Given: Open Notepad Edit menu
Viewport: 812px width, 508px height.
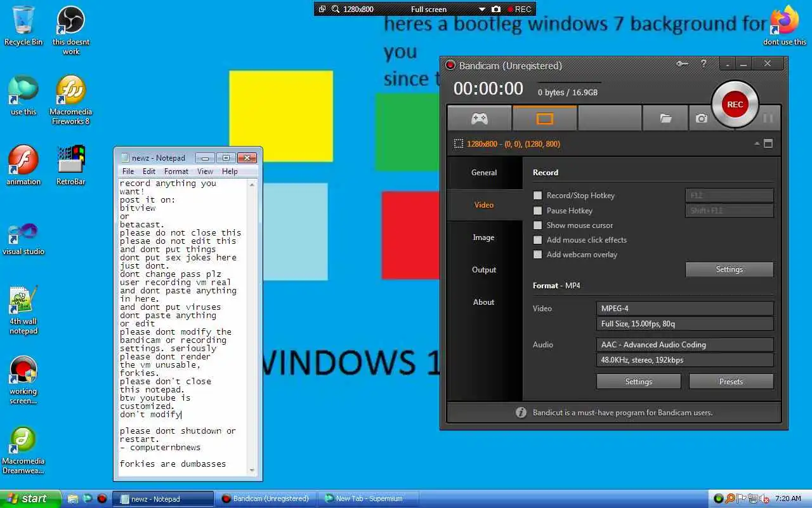Looking at the screenshot, I should tap(149, 171).
